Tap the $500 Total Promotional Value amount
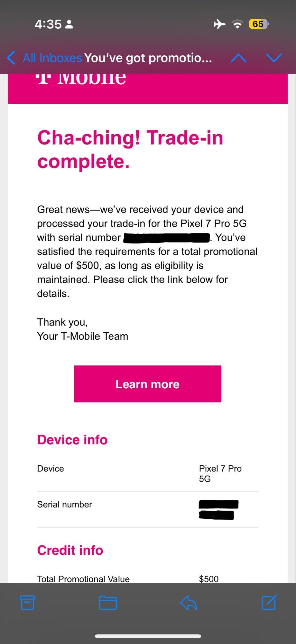This screenshot has width=296, height=644. tap(209, 579)
